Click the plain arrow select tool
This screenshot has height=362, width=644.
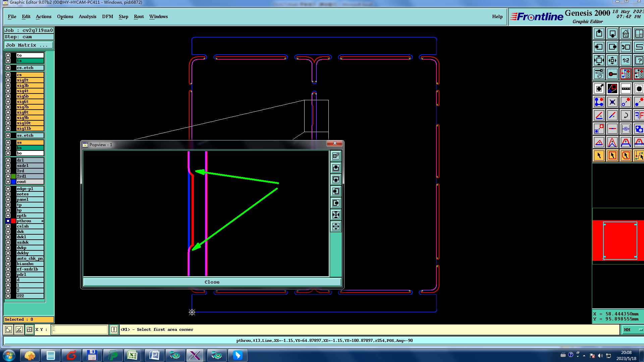599,156
